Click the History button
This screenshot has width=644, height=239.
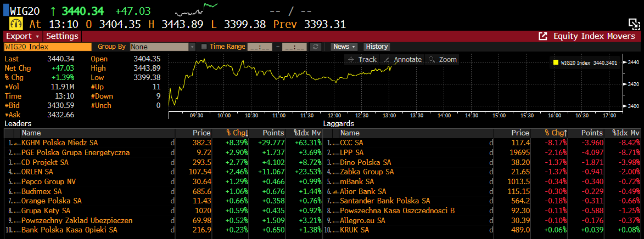click(x=377, y=47)
